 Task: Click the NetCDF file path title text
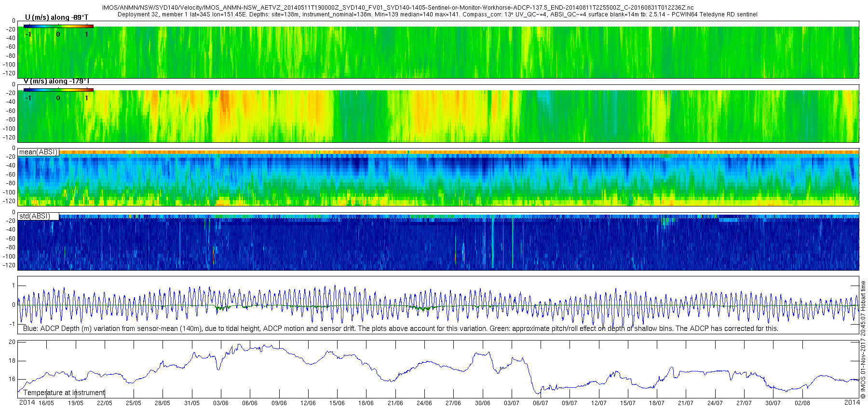click(398, 8)
